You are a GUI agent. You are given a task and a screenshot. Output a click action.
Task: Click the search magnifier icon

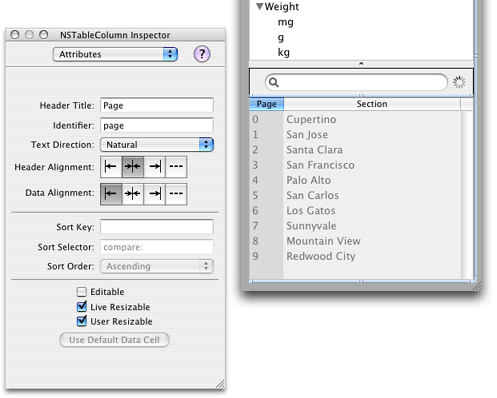(274, 82)
